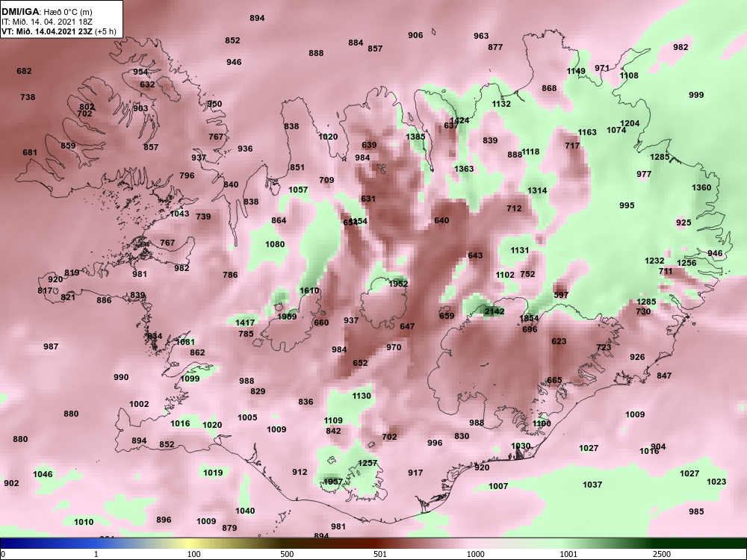747x560 pixels.
Task: Click the map value 1108
Action: pyautogui.click(x=629, y=75)
